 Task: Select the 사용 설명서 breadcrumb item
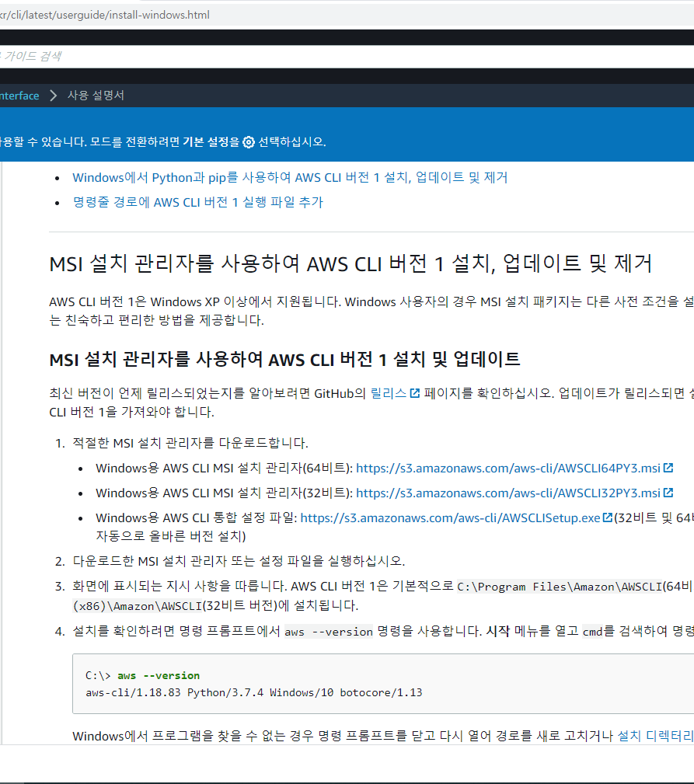point(96,96)
